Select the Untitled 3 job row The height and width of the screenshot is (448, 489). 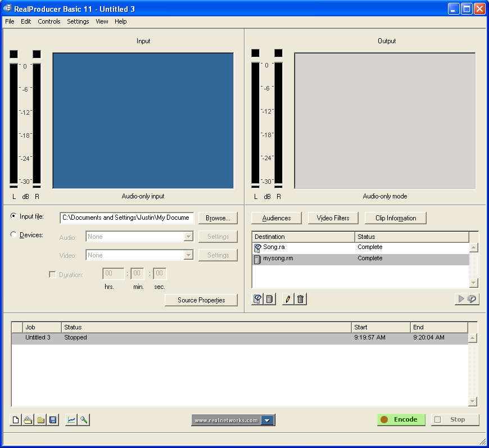(239, 338)
